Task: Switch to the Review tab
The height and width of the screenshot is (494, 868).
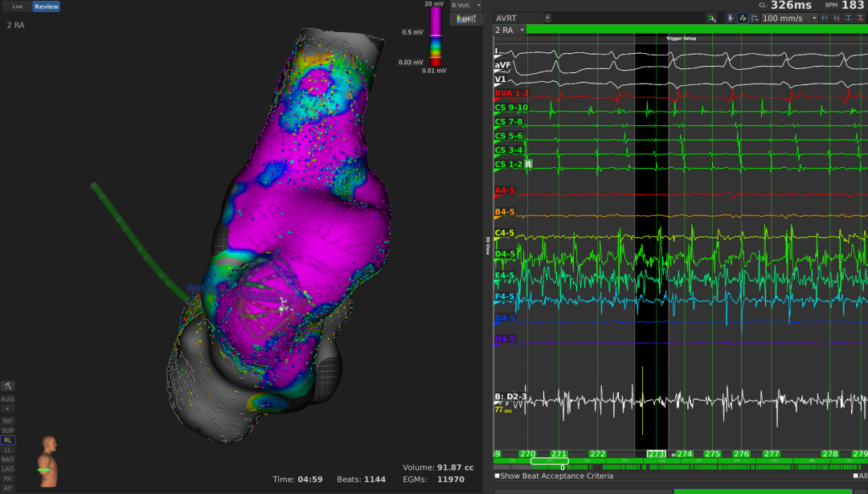Action: pos(46,6)
